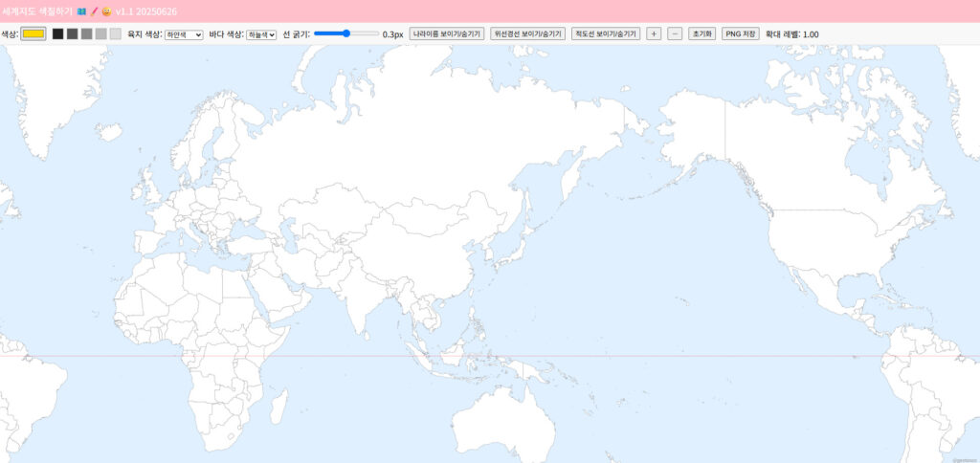This screenshot has width=980, height=463.
Task: Choose the light gray swatch
Action: pyautogui.click(x=101, y=33)
